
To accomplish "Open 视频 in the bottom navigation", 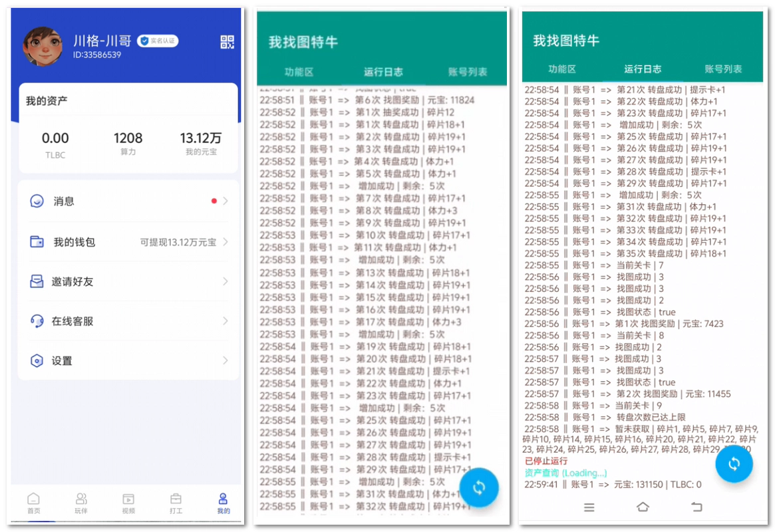I will pos(128,503).
